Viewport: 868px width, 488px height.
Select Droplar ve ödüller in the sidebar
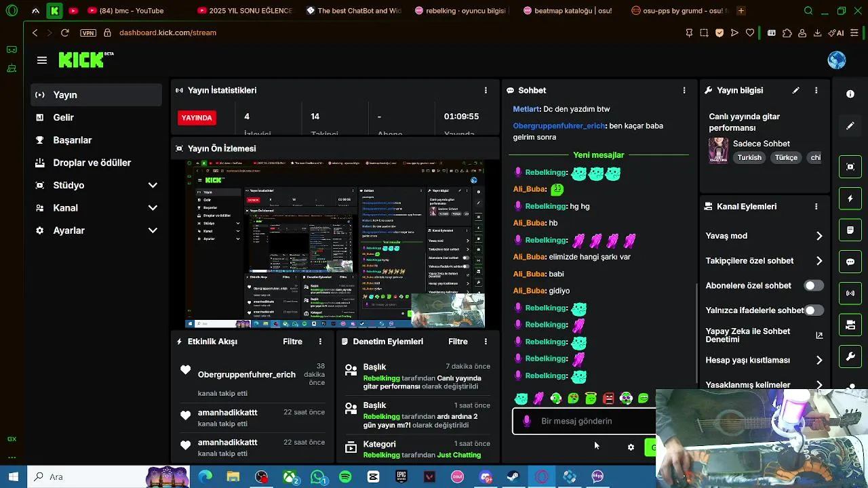point(96,163)
